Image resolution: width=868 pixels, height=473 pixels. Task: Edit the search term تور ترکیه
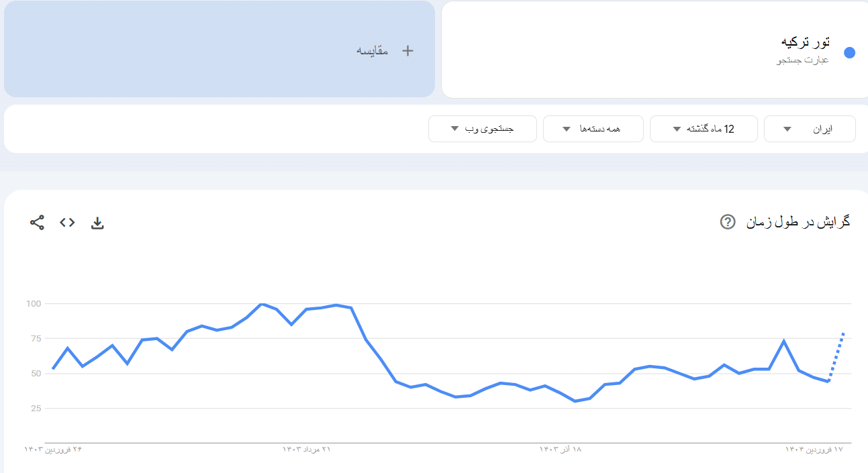805,43
